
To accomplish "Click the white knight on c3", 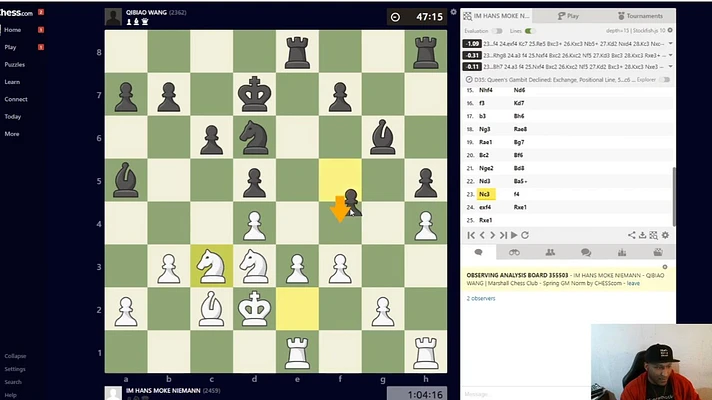I will (x=212, y=267).
